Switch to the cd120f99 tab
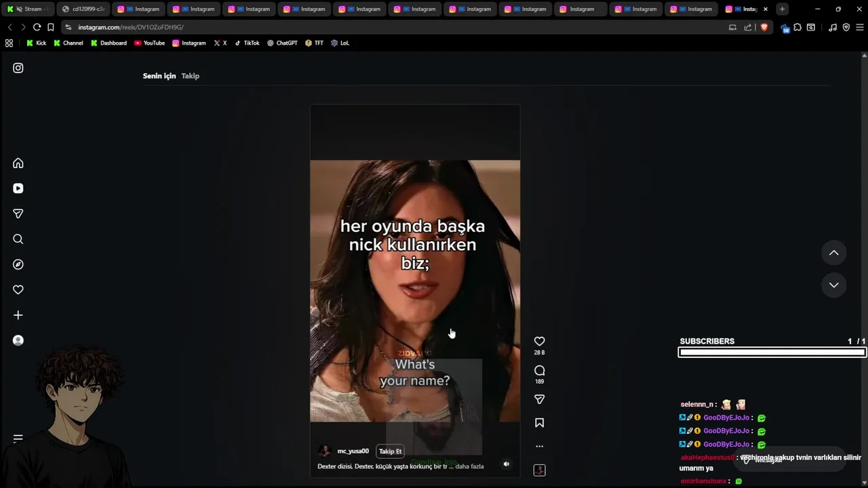The height and width of the screenshot is (488, 868). [83, 9]
